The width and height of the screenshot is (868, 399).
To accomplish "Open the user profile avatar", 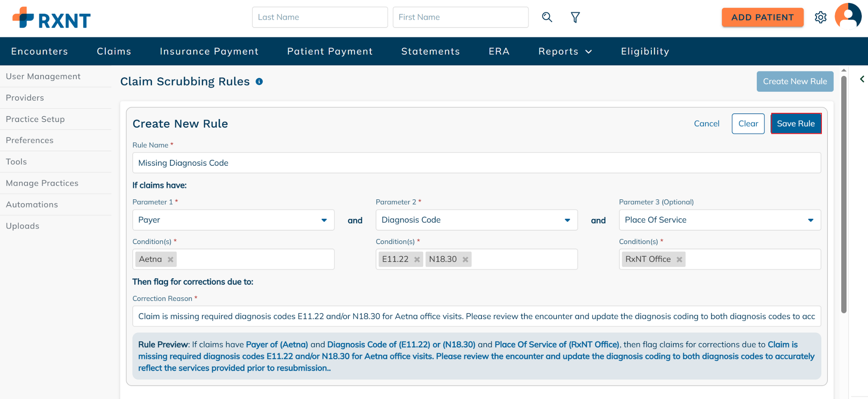I will point(848,17).
